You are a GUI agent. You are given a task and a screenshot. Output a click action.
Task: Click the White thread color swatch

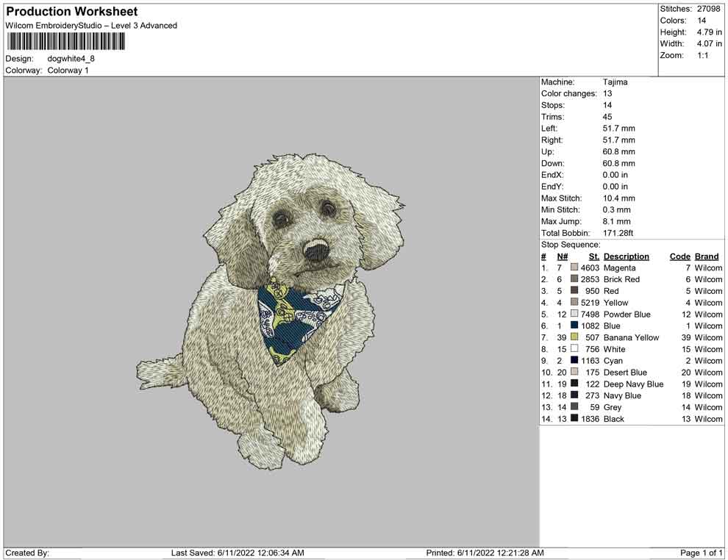(574, 348)
